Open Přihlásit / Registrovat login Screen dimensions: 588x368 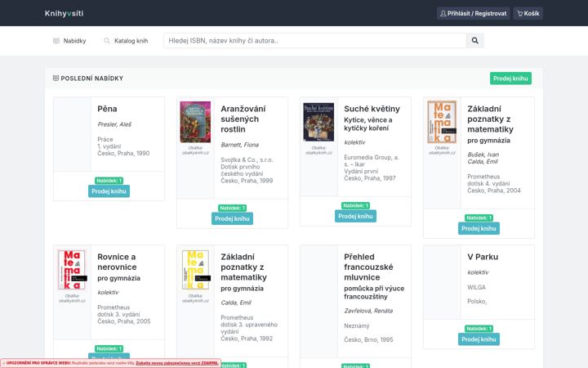473,14
